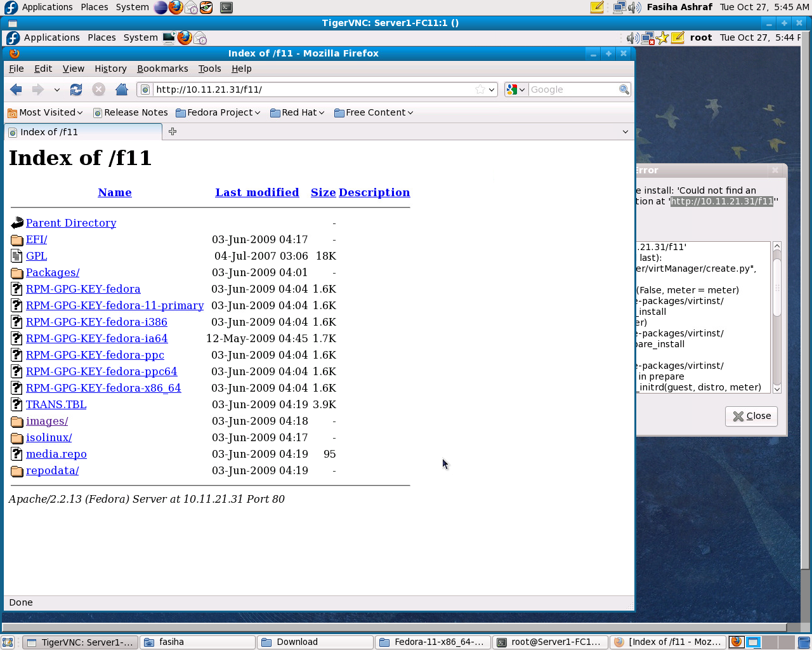Image resolution: width=812 pixels, height=650 pixels.
Task: Expand the Most Visited bookmarks dropdown
Action: [46, 112]
